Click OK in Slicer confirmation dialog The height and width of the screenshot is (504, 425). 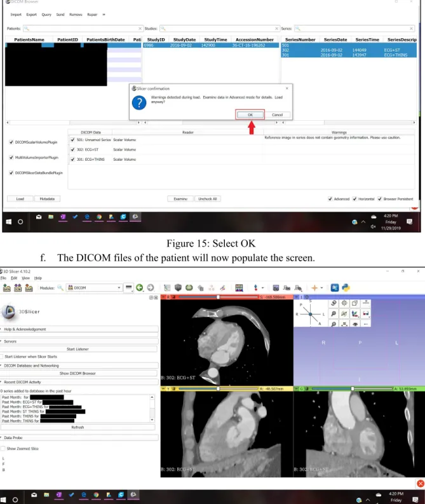click(250, 115)
